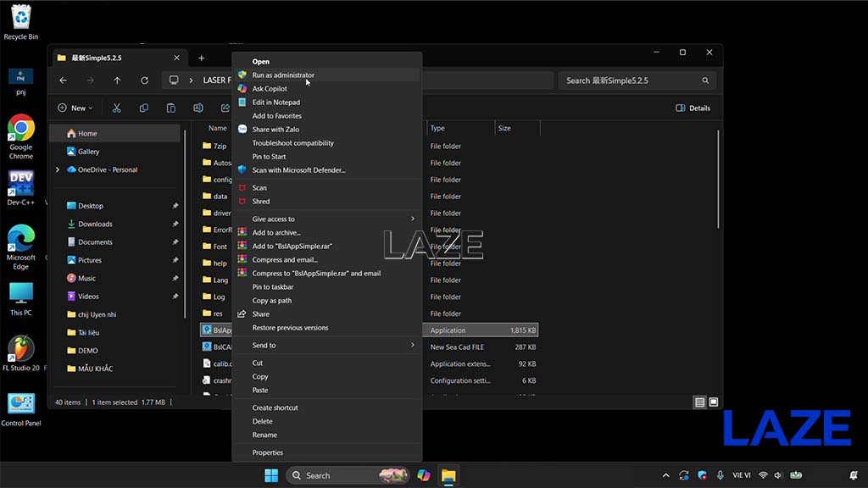Click the Refresh icon in Explorer
This screenshot has height=488, width=868.
click(x=144, y=80)
